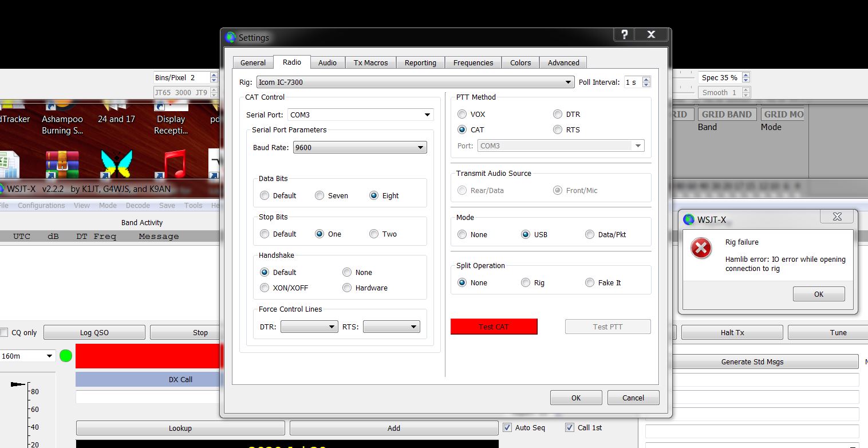This screenshot has width=868, height=448.
Task: Click the green status indicator beside band selector
Action: coord(66,356)
